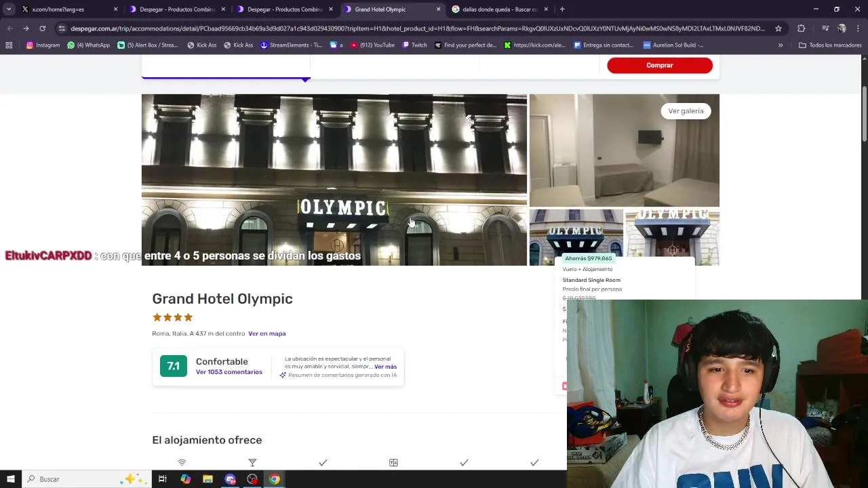The height and width of the screenshot is (488, 868).
Task: Expand hidden bookmarks chevron
Action: pos(781,45)
